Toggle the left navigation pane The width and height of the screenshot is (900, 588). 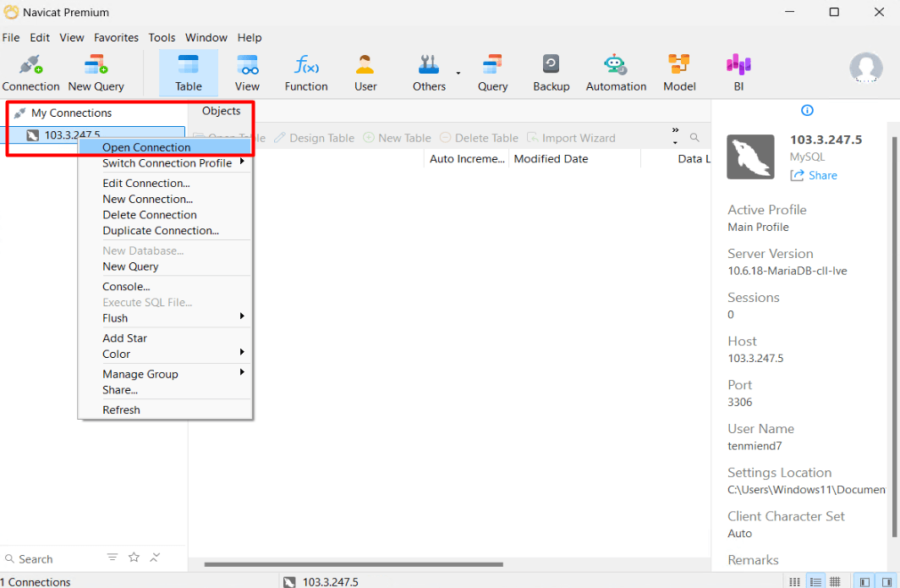click(864, 582)
